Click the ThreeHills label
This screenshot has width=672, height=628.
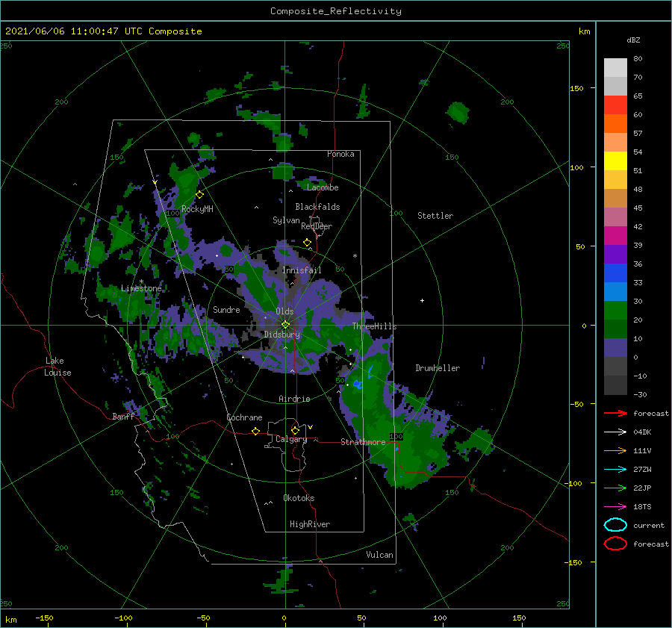(x=375, y=326)
